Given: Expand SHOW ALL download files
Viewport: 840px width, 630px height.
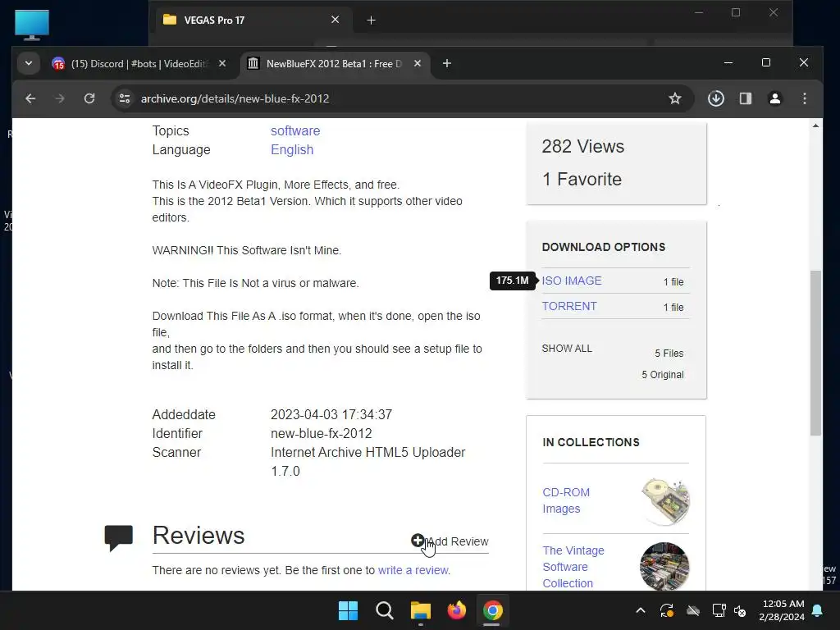Looking at the screenshot, I should click(567, 348).
